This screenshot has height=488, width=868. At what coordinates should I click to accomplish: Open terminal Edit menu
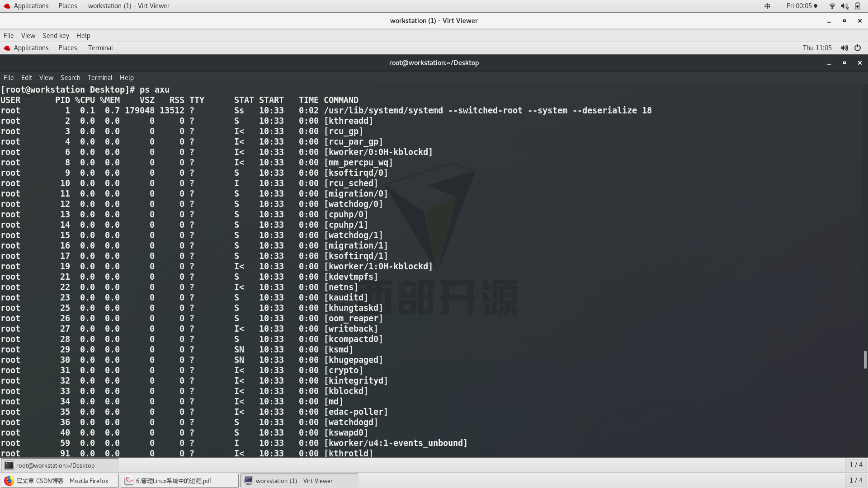[x=26, y=78]
